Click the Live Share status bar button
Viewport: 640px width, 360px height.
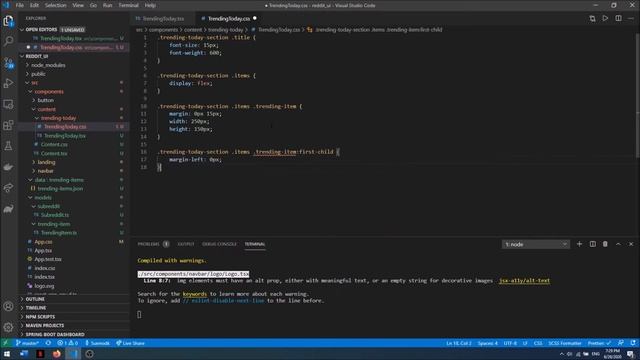coord(131,343)
